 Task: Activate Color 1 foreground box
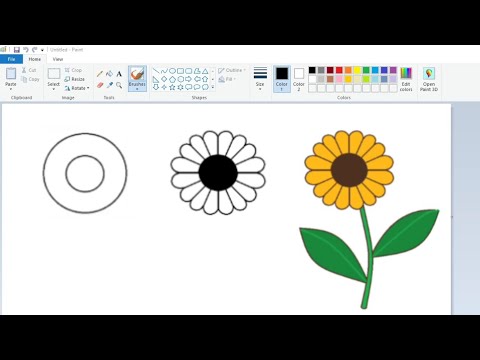click(282, 79)
